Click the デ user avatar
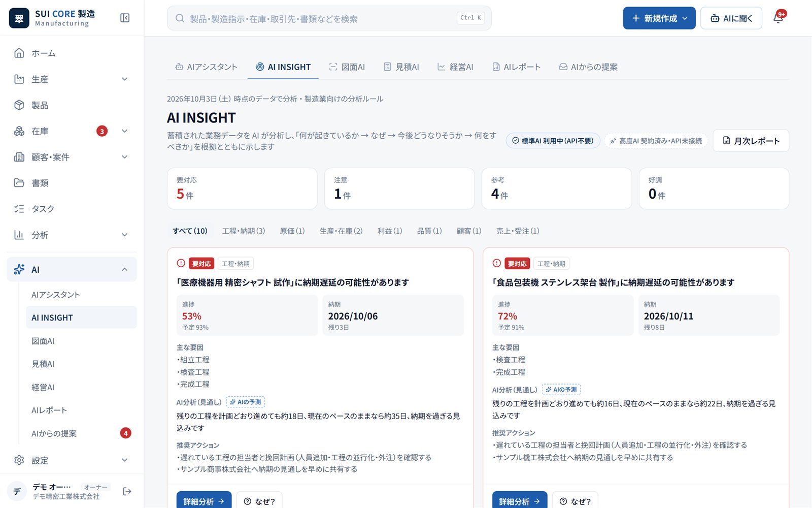 point(17,491)
